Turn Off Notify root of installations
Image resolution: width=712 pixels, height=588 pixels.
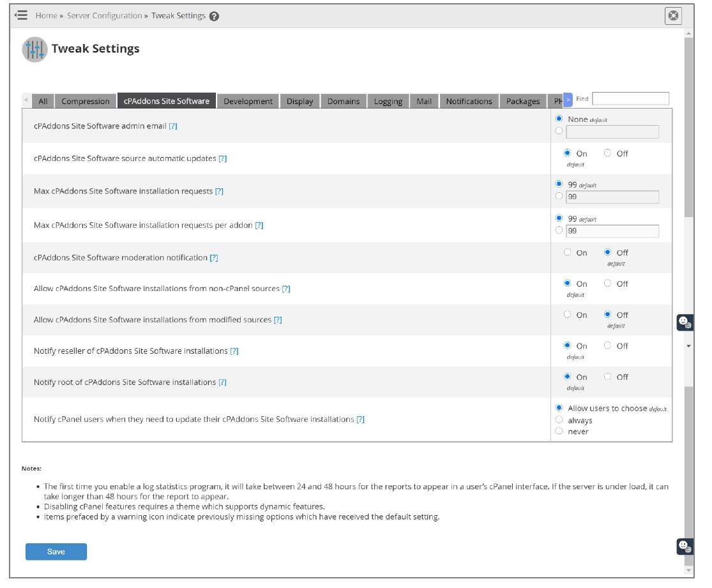(x=607, y=377)
